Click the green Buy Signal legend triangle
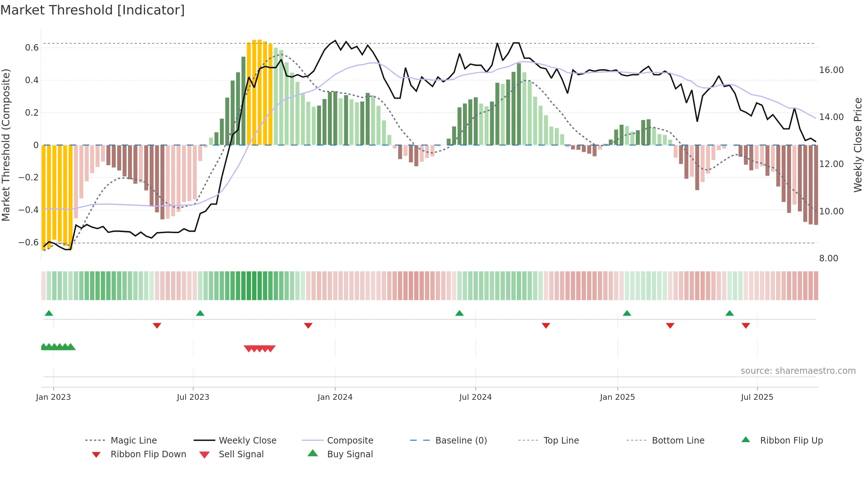 point(313,453)
